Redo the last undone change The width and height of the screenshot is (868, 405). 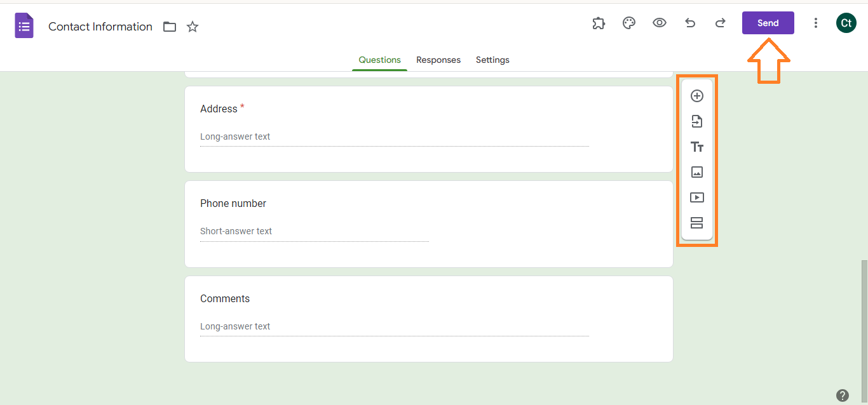[x=721, y=23]
